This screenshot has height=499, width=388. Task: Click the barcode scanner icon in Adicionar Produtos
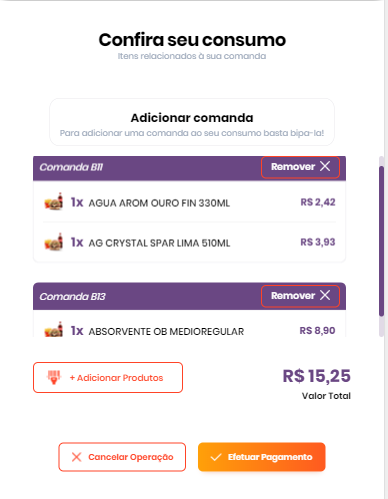coord(54,378)
